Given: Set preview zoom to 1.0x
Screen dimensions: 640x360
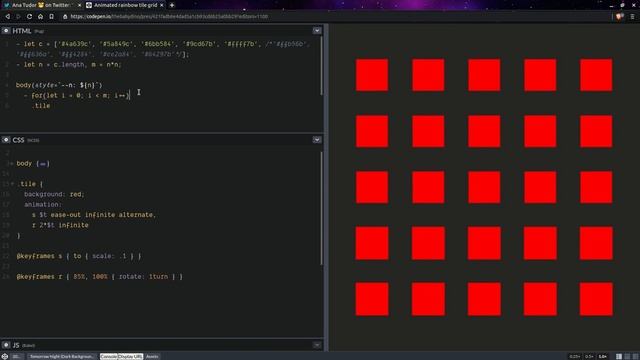Looking at the screenshot, I should click(x=603, y=356).
